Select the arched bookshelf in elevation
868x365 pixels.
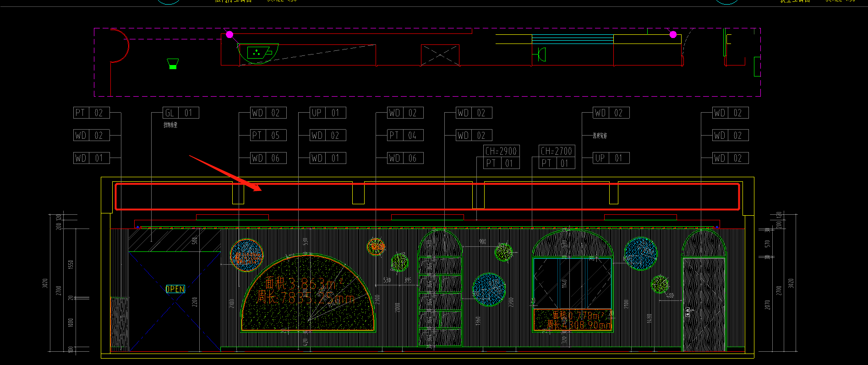[x=440, y=288]
